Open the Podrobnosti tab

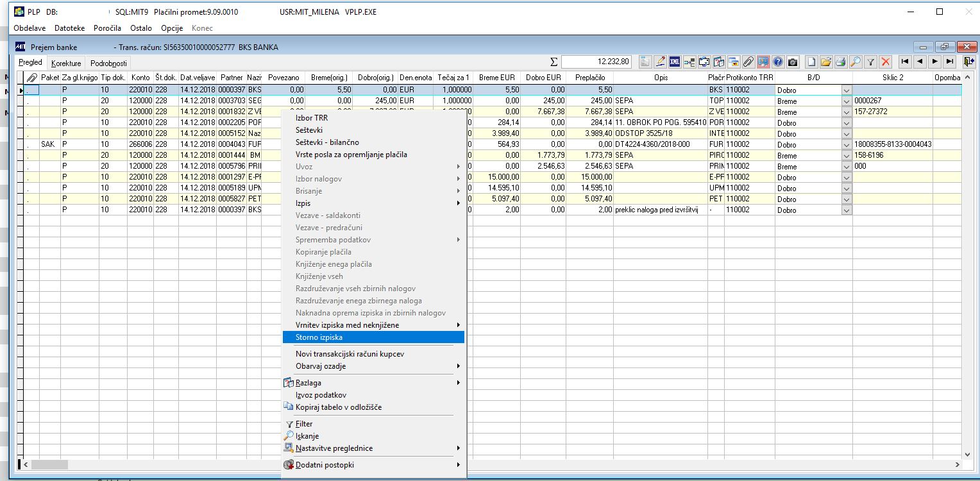point(108,63)
